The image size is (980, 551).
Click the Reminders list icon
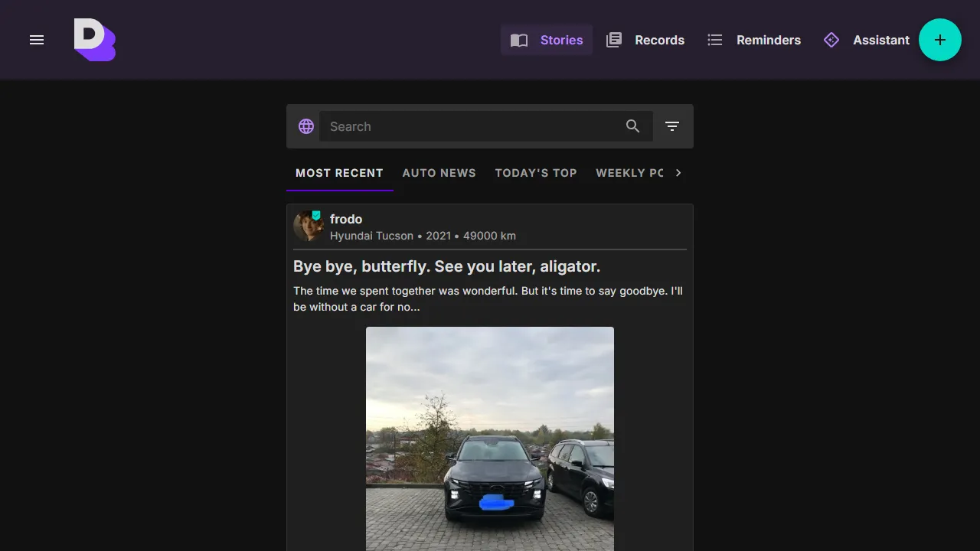point(714,40)
